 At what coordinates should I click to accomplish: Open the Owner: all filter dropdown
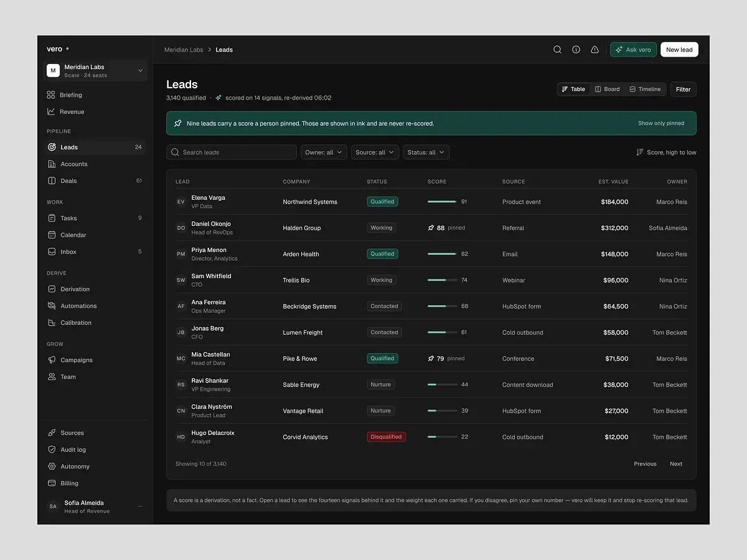[324, 152]
